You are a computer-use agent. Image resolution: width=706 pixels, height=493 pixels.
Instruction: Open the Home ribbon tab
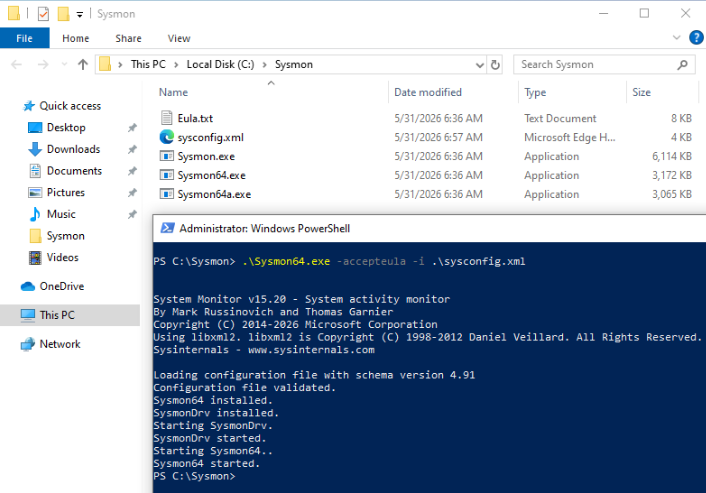[x=76, y=38]
